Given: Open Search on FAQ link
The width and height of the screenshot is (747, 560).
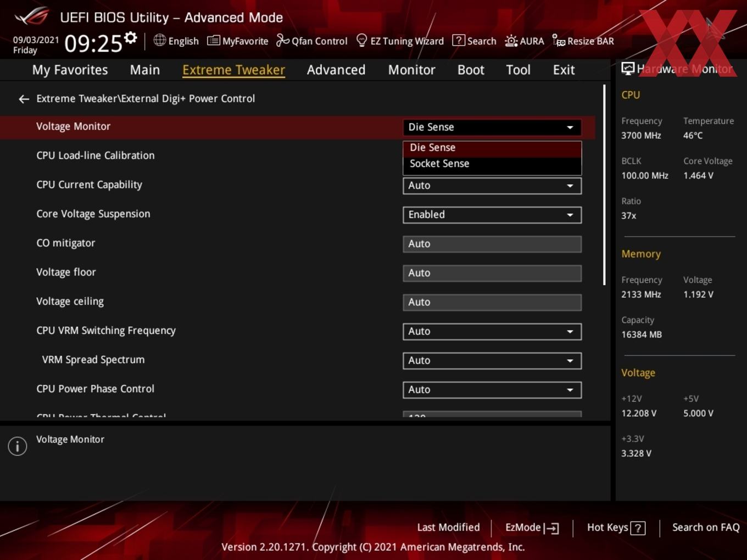Looking at the screenshot, I should [x=706, y=528].
